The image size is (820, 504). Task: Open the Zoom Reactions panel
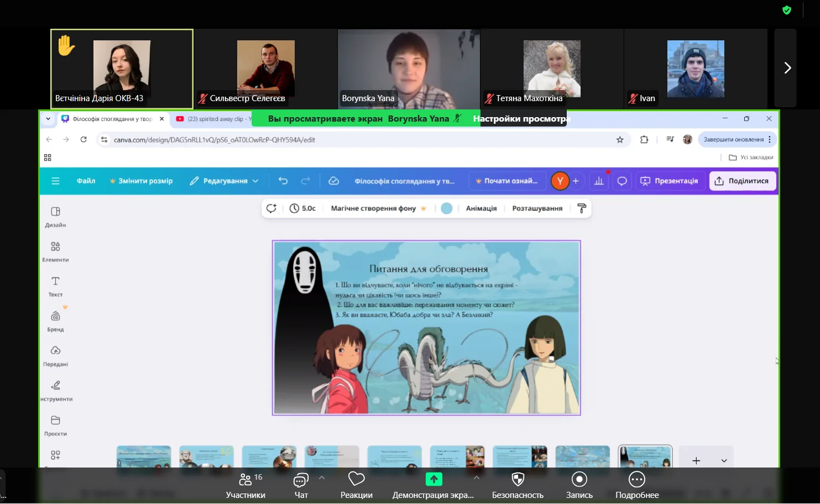point(356,485)
